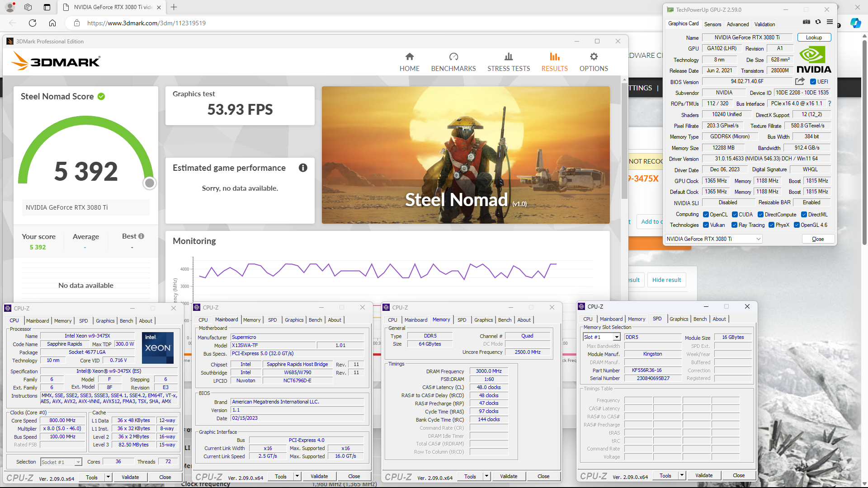The height and width of the screenshot is (488, 868).
Task: Click Lookup button in GPU-Z
Action: pos(814,38)
